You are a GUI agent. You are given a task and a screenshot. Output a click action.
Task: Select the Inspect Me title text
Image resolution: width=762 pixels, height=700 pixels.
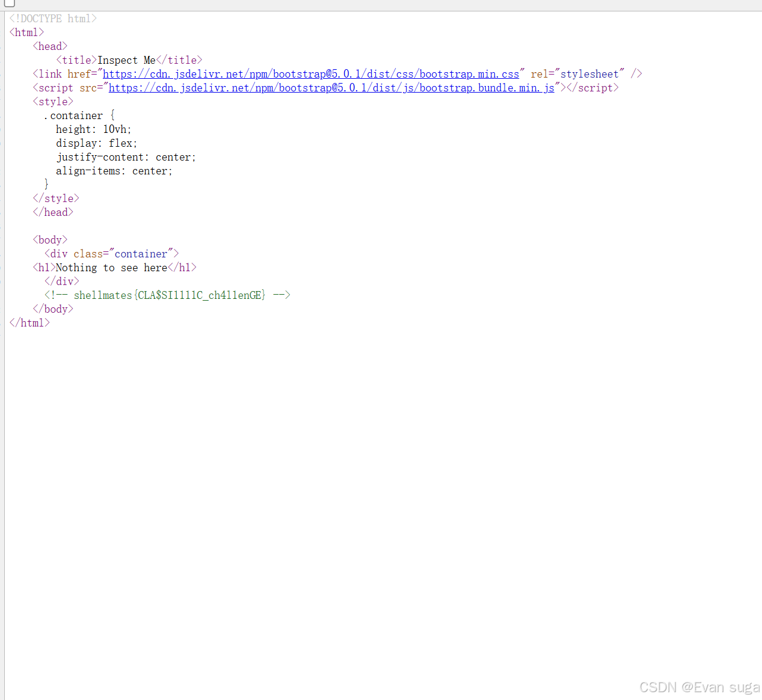pos(126,60)
